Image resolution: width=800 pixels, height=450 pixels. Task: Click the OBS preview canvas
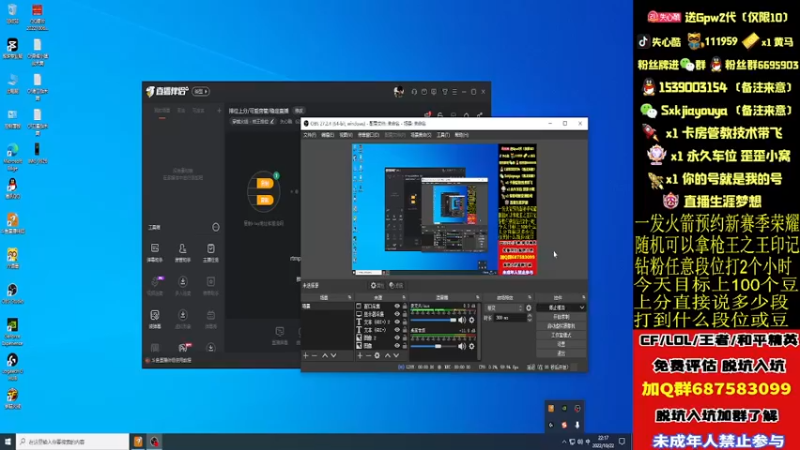tap(444, 210)
